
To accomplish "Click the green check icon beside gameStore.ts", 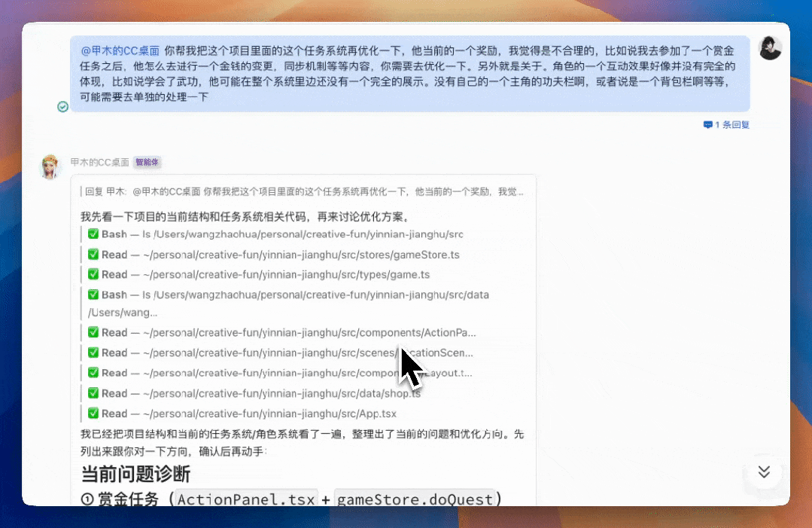I will (93, 255).
